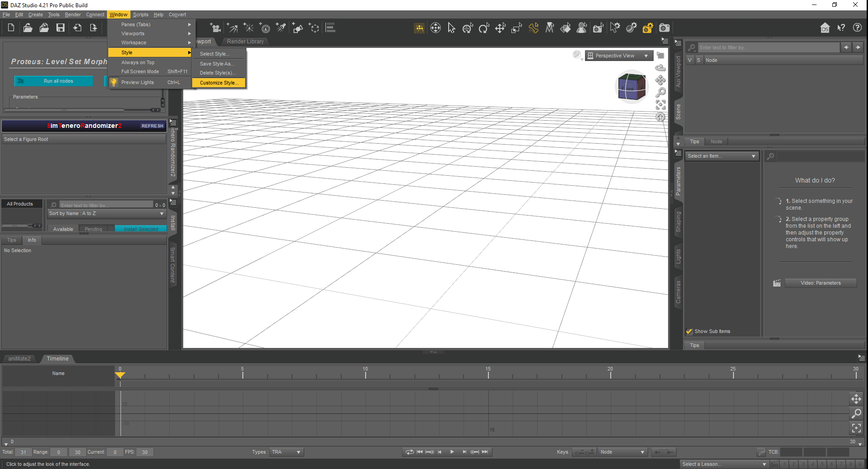The image size is (868, 469).
Task: Create a new spotlight
Action: pyautogui.click(x=281, y=28)
